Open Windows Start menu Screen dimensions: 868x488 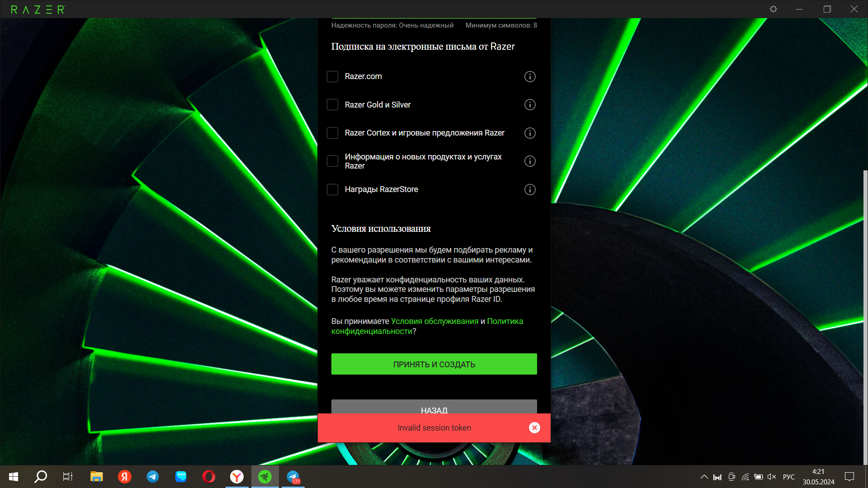pyautogui.click(x=14, y=477)
